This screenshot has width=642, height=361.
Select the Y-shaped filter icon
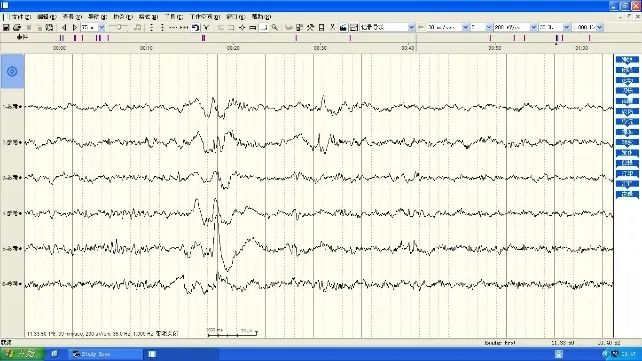coord(206,27)
